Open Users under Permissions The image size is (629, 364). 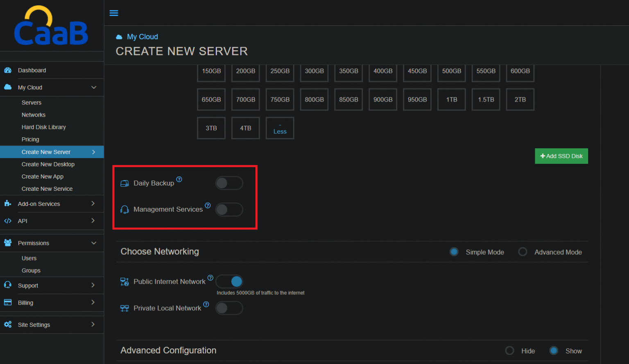29,258
